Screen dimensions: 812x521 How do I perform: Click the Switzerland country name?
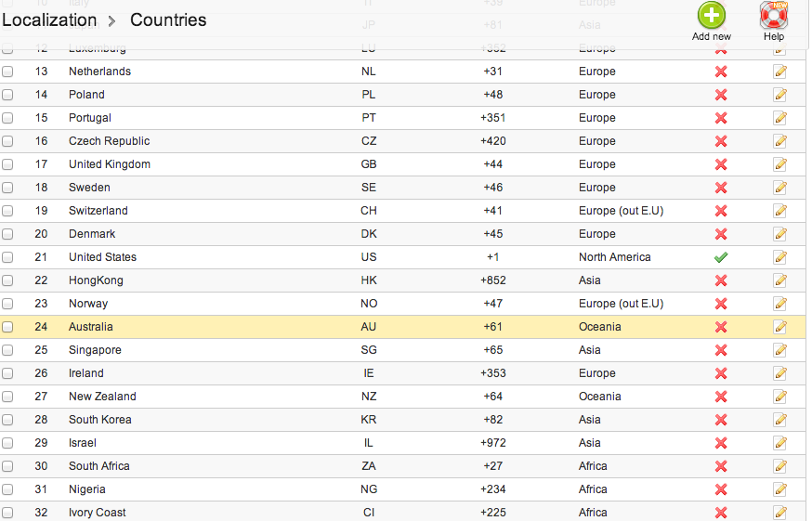(98, 211)
